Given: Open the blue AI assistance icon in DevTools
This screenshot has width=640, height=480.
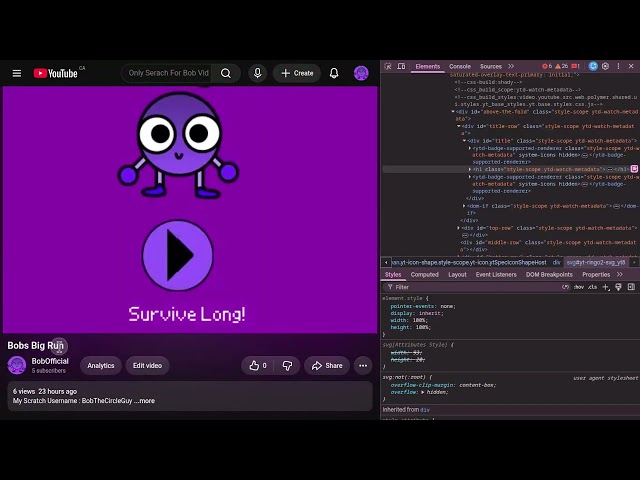Looking at the screenshot, I should 593,66.
